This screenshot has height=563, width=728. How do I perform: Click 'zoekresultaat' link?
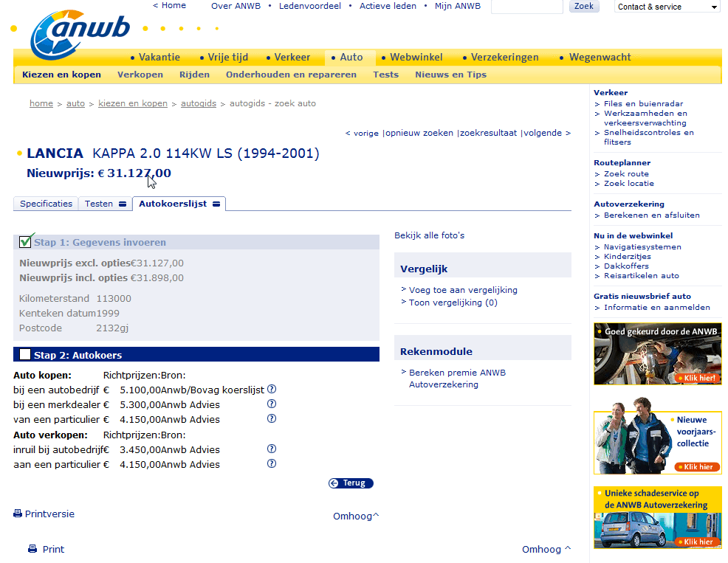tap(489, 134)
